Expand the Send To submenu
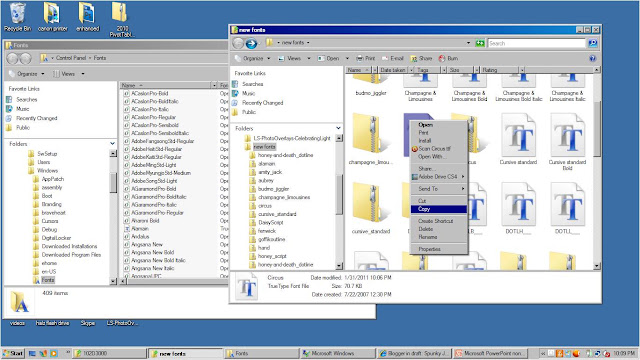 pos(439,189)
